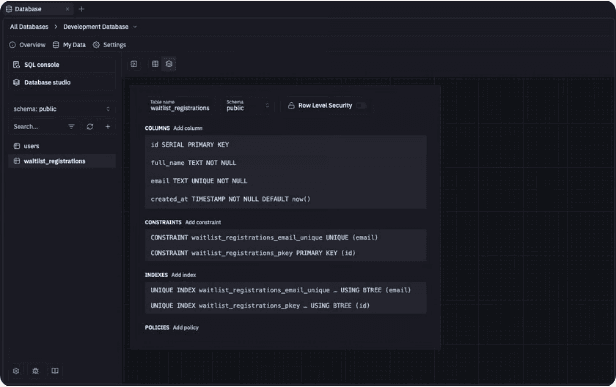Open the Schema public selector in table editor

tap(248, 105)
